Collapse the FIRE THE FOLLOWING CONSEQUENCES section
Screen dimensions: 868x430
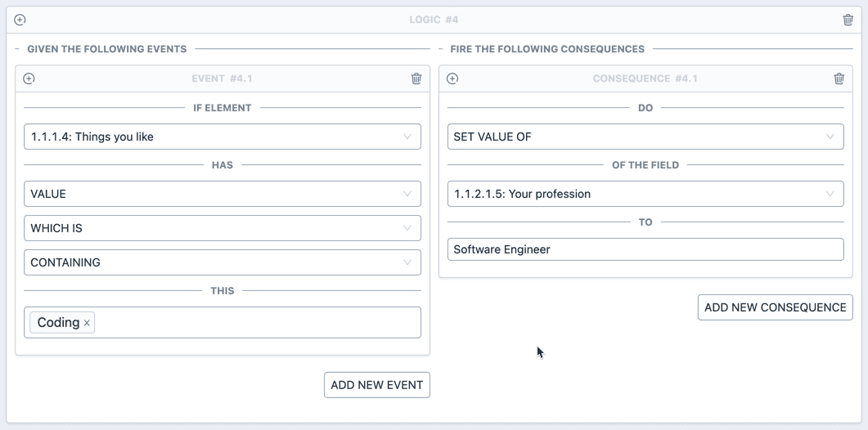point(441,49)
